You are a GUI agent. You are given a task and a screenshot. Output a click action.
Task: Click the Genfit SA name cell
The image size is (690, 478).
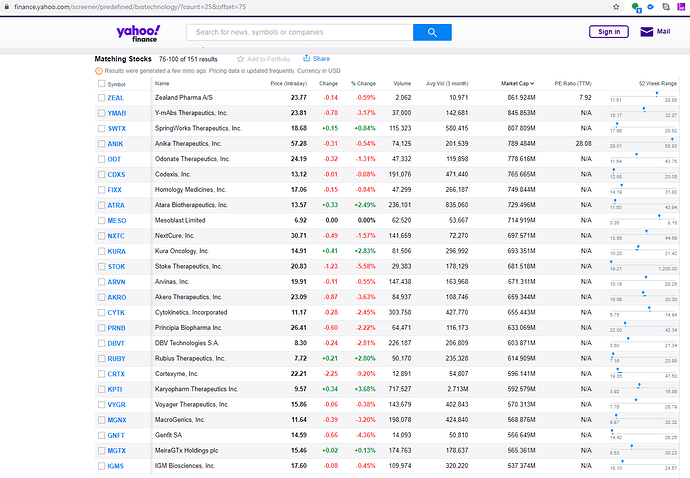coord(168,435)
